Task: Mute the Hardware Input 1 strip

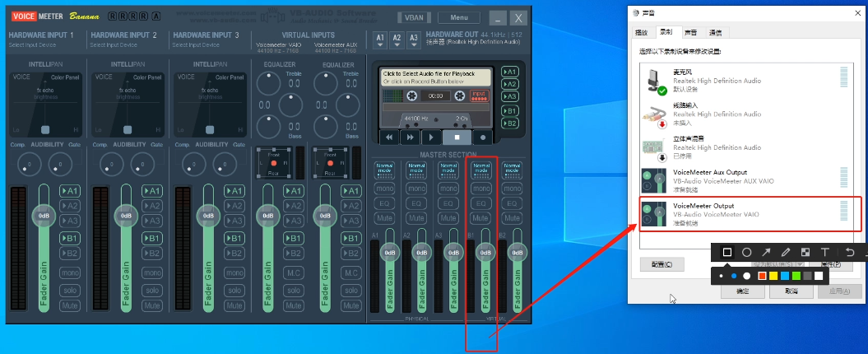Action: point(70,305)
